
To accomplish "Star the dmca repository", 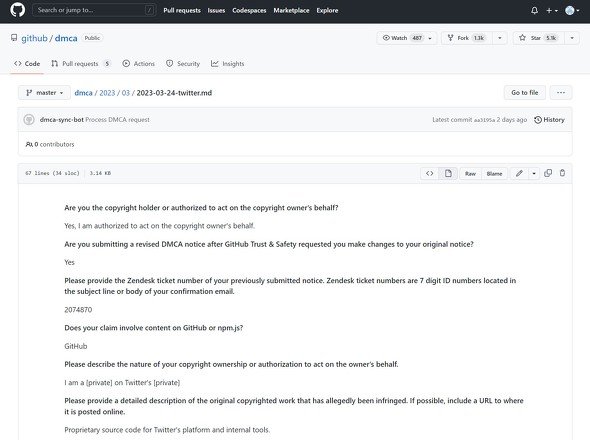I will click(538, 38).
